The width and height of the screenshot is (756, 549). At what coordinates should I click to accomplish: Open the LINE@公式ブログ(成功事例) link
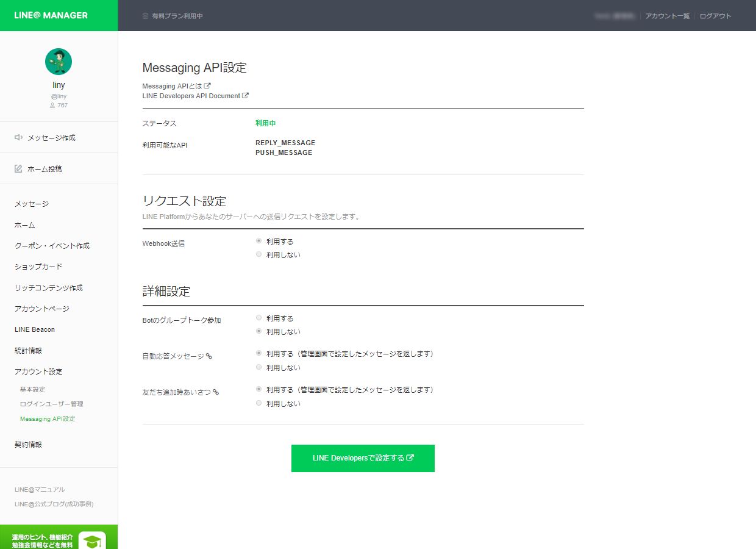[x=54, y=504]
